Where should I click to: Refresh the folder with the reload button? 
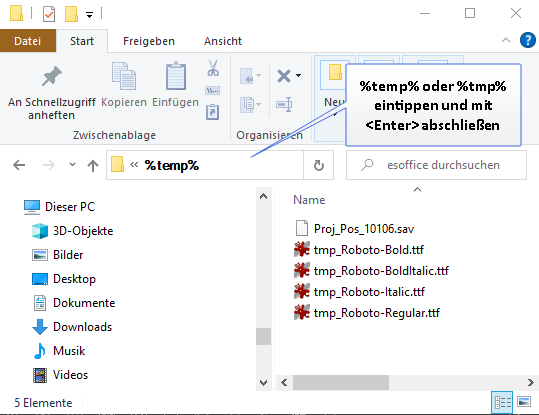319,165
